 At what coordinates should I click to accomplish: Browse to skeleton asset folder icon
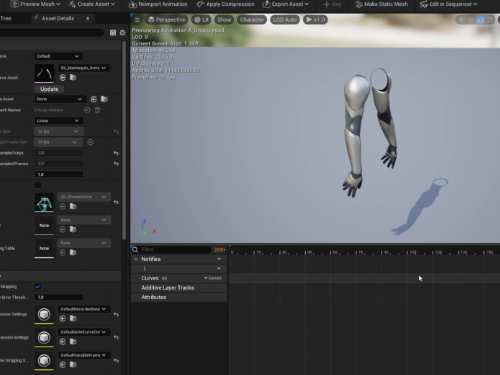pos(73,206)
